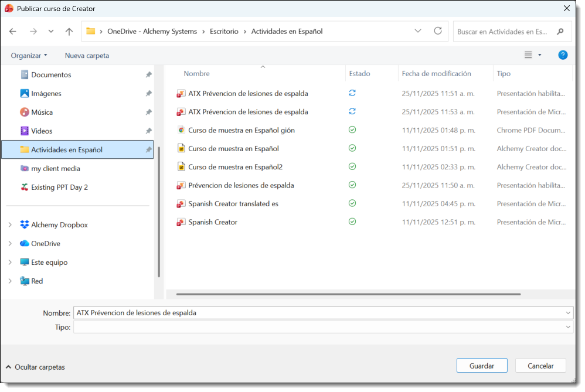Click the Chrome PDF icon of Curso de muestra gión

click(181, 130)
